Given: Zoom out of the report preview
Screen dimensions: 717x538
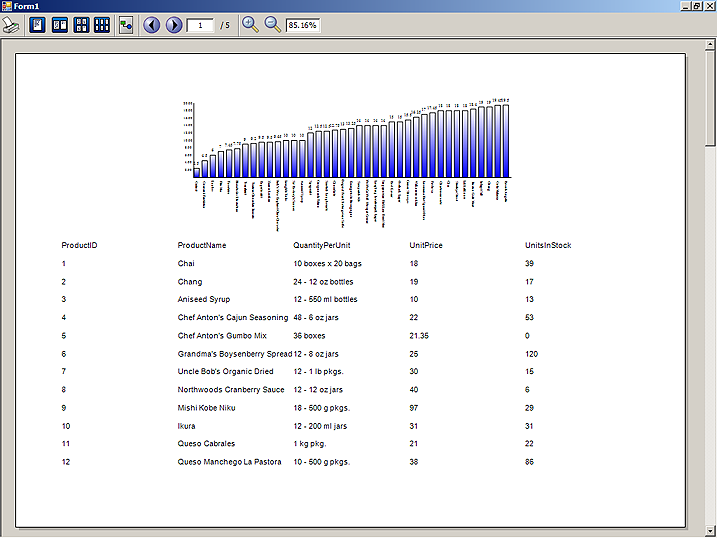Looking at the screenshot, I should coord(272,25).
